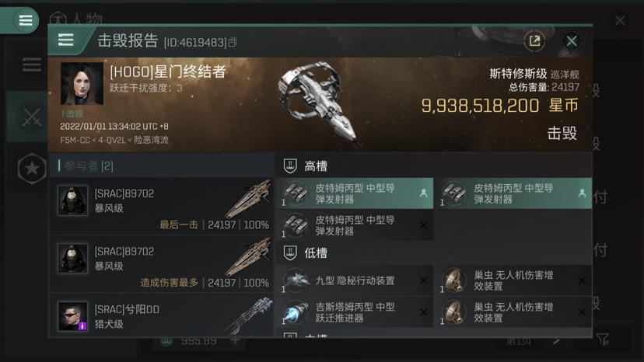Open the green main menu button
644x362 pixels.
[26, 19]
